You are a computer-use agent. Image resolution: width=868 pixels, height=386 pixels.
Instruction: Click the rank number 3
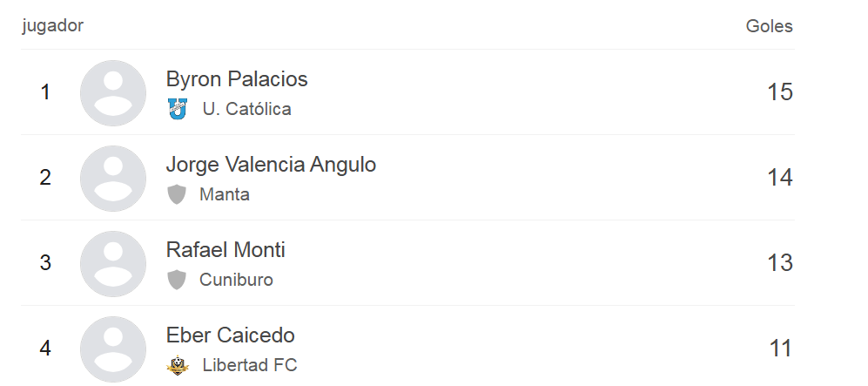pyautogui.click(x=45, y=262)
